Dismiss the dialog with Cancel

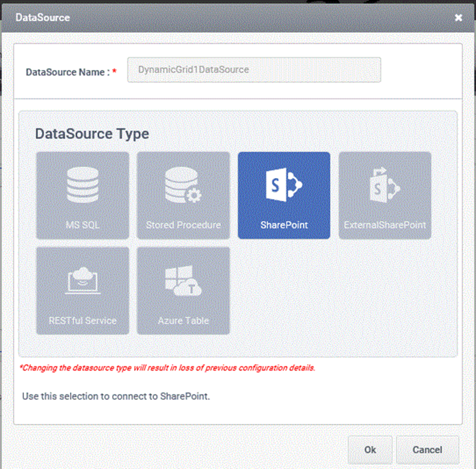tap(427, 450)
